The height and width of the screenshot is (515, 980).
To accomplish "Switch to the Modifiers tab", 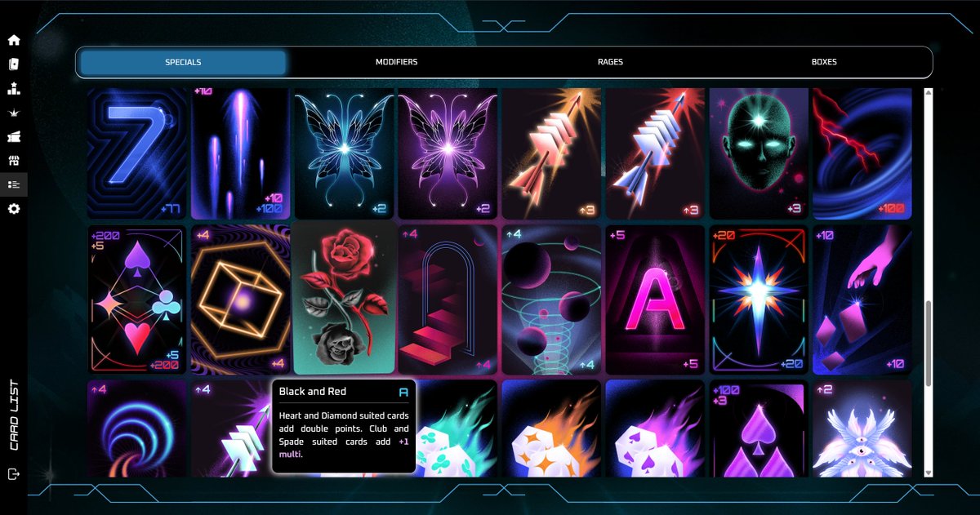I will pos(397,62).
